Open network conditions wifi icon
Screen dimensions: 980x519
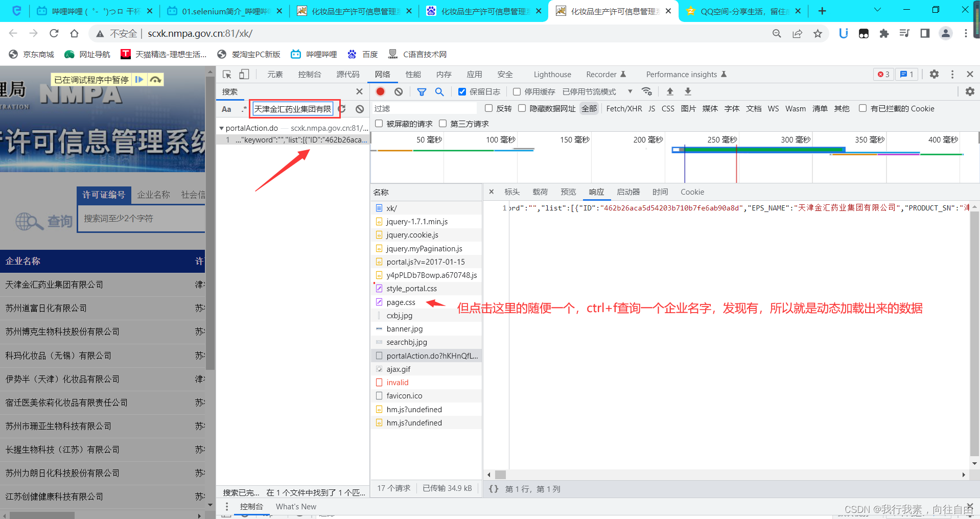[647, 91]
